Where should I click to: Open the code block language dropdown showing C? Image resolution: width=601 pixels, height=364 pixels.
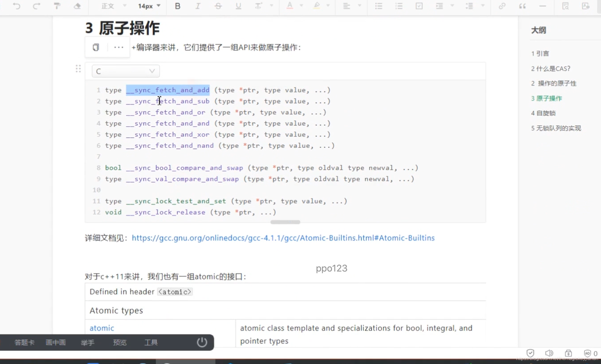click(x=125, y=71)
